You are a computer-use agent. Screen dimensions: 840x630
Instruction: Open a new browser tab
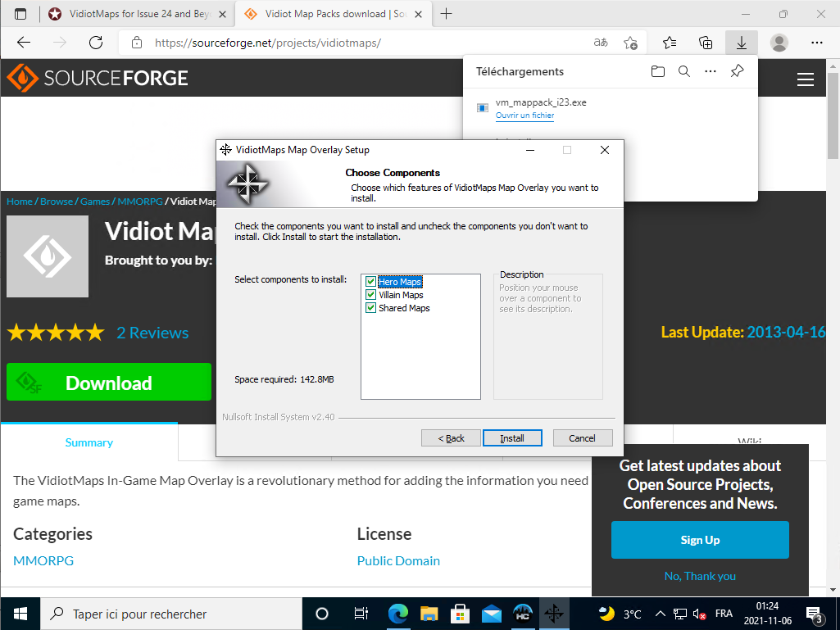click(446, 14)
